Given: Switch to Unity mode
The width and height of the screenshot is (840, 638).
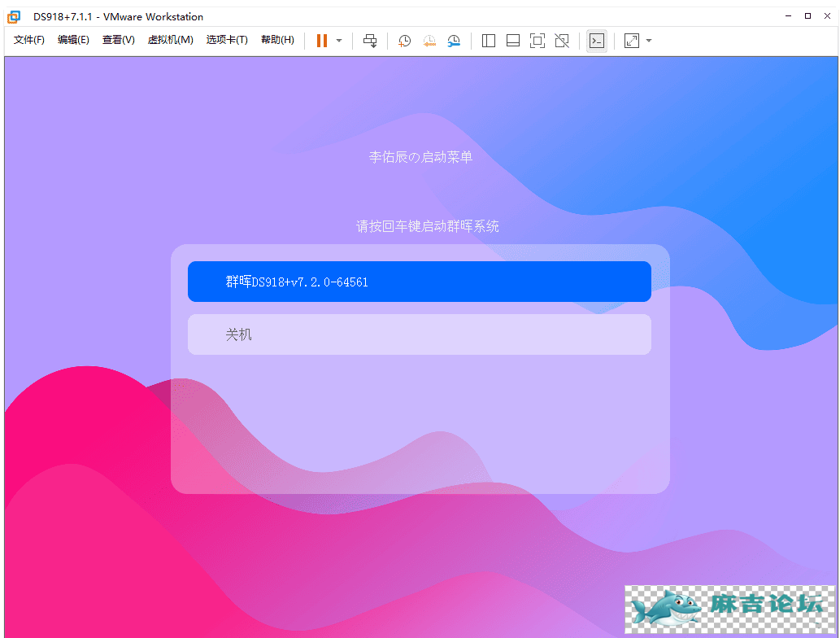Looking at the screenshot, I should click(x=562, y=41).
